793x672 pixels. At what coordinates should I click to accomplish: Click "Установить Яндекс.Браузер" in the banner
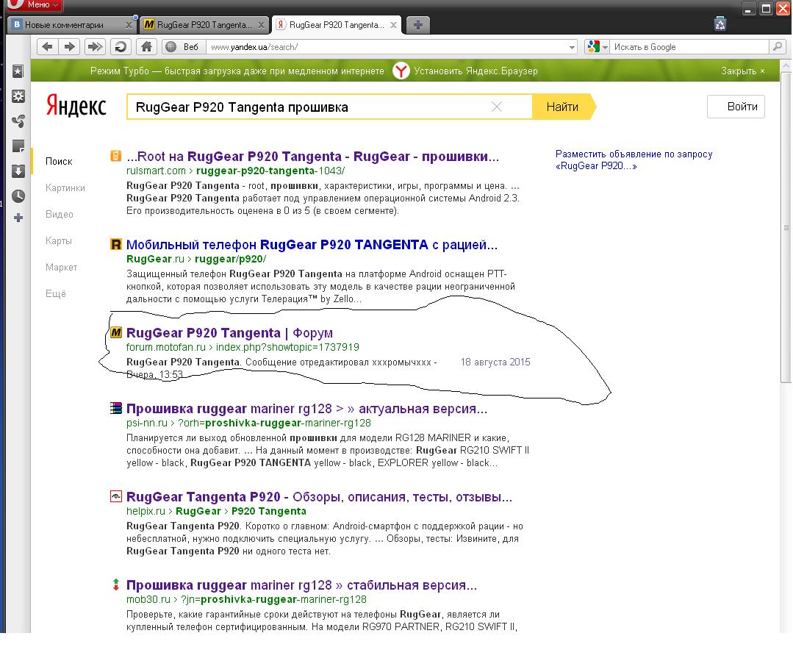pyautogui.click(x=476, y=71)
